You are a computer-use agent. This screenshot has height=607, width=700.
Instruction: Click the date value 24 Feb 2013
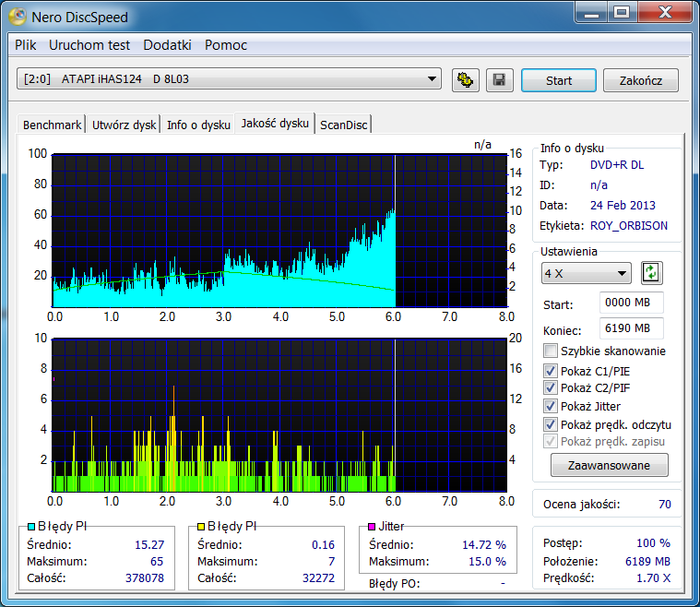[623, 206]
